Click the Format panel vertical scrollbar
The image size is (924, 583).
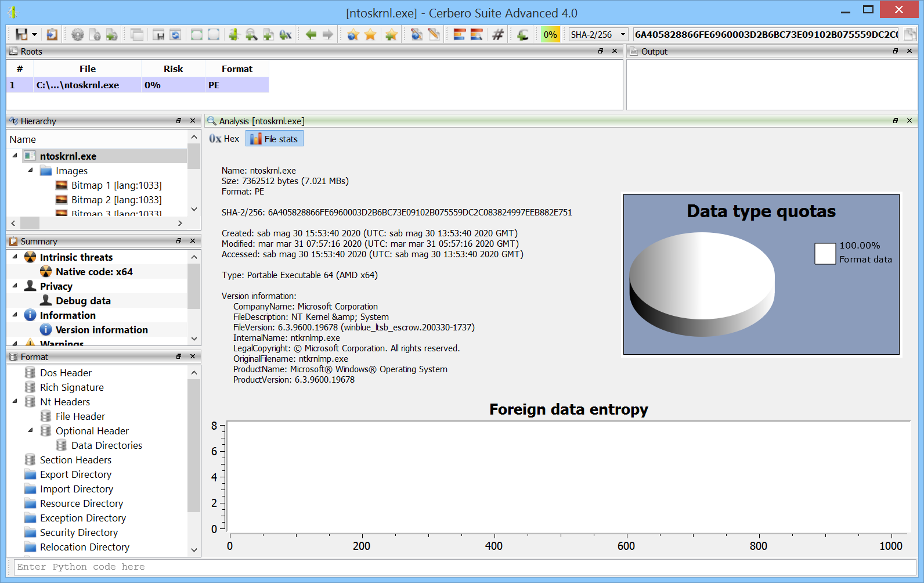pos(194,445)
